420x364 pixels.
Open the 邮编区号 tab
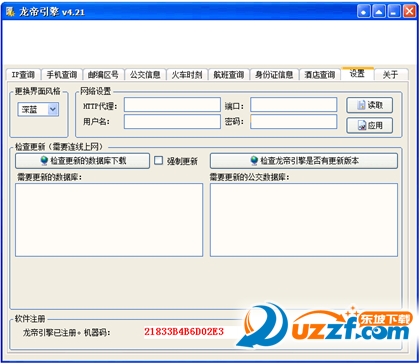pos(103,75)
